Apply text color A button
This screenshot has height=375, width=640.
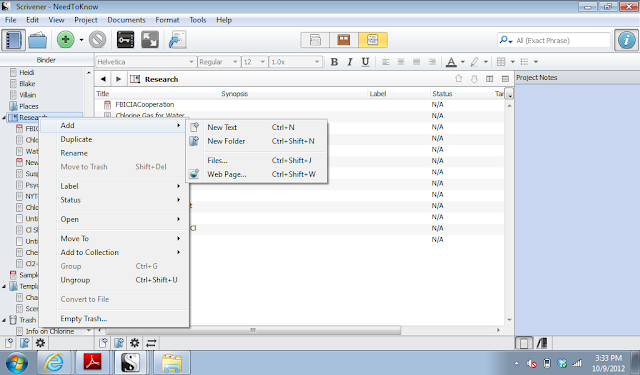451,62
